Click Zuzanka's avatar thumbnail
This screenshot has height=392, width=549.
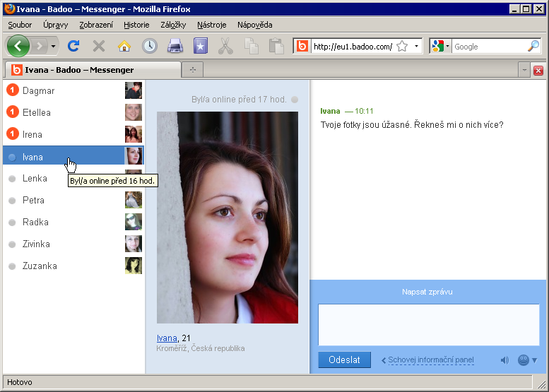click(x=134, y=266)
